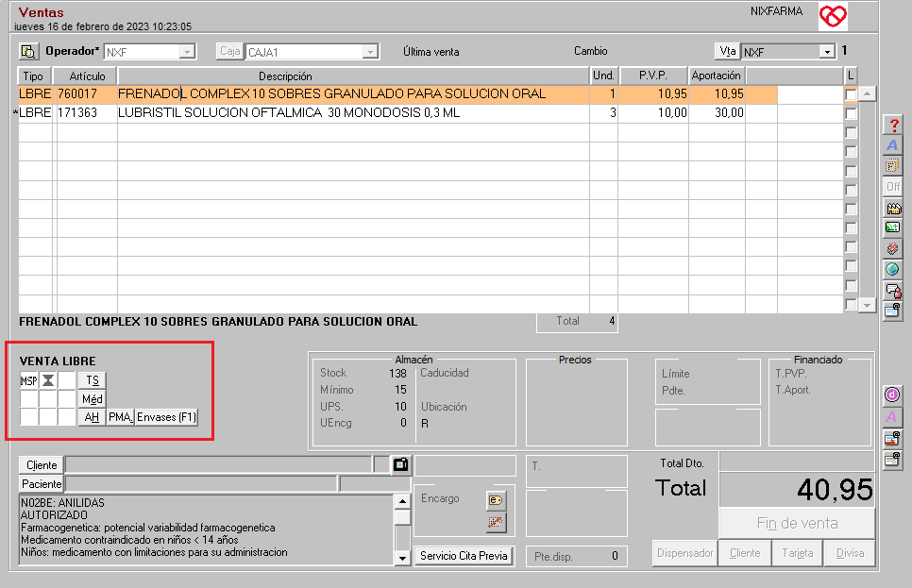
Task: Click the red heart logo near NIXFARMA
Action: [x=833, y=16]
